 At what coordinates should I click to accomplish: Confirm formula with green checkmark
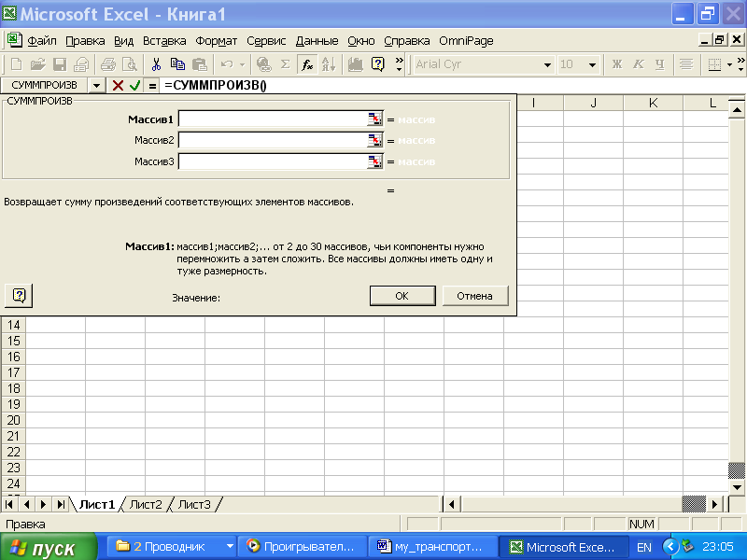tap(134, 85)
